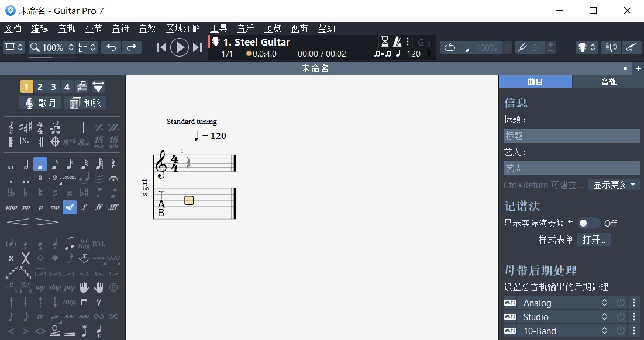
Task: Click the count-in hourglass icon
Action: [384, 41]
